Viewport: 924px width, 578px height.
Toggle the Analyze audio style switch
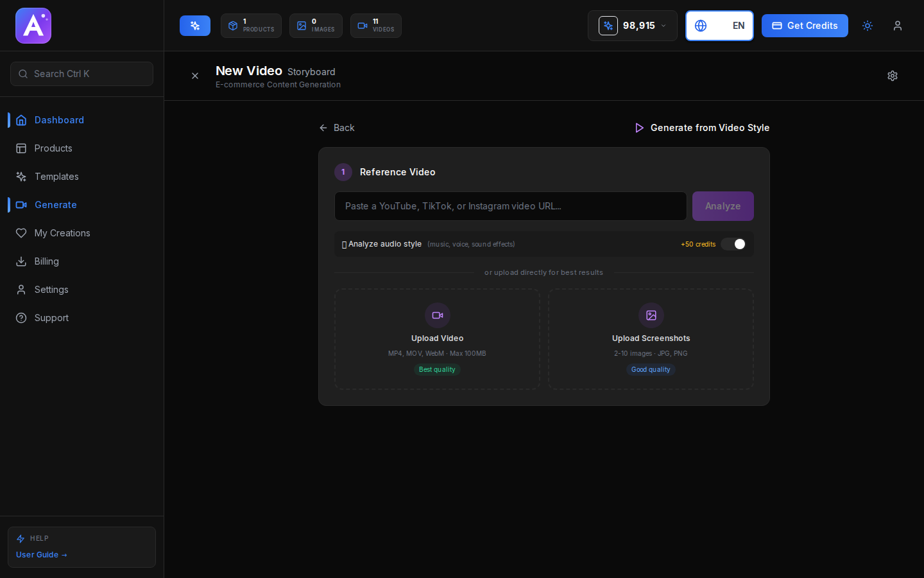click(733, 244)
